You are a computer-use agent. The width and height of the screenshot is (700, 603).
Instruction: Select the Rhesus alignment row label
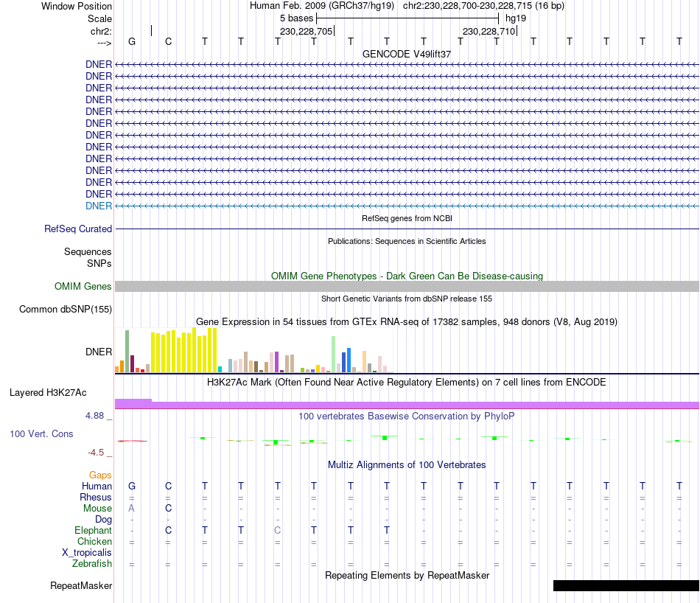96,497
